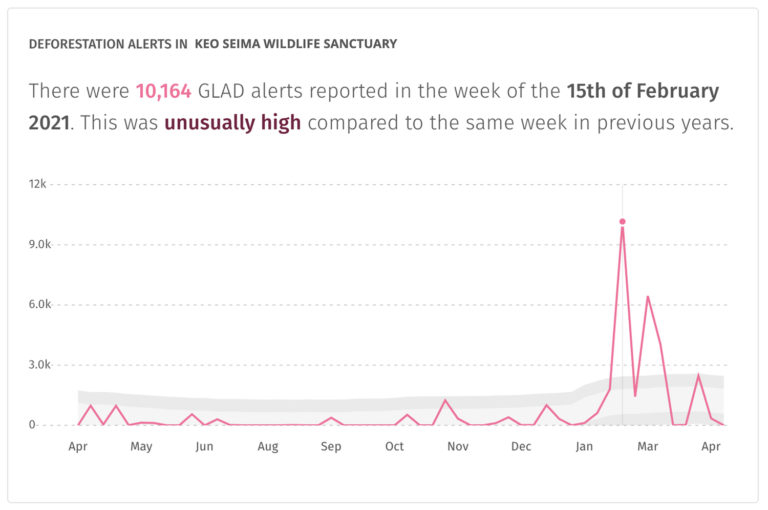This screenshot has height=510, width=768.
Task: Click the Oct label on x-axis
Action: click(394, 447)
